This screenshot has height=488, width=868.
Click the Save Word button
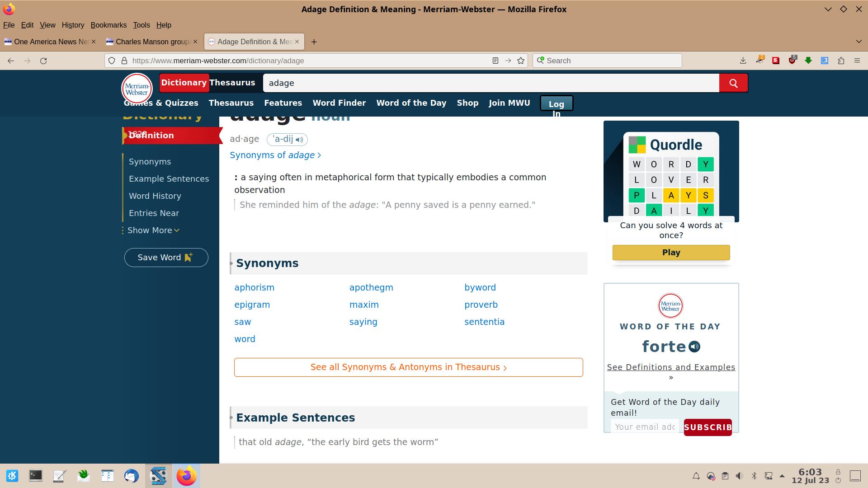point(166,258)
